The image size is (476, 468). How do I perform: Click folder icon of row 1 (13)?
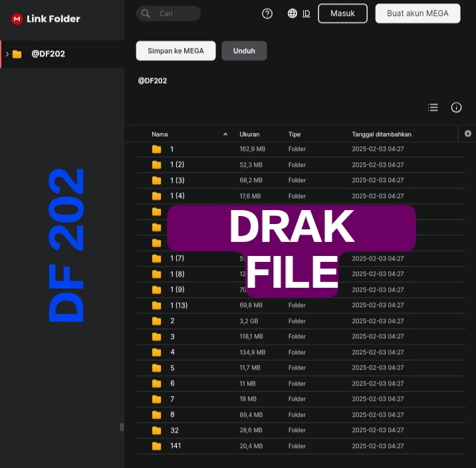click(x=157, y=305)
